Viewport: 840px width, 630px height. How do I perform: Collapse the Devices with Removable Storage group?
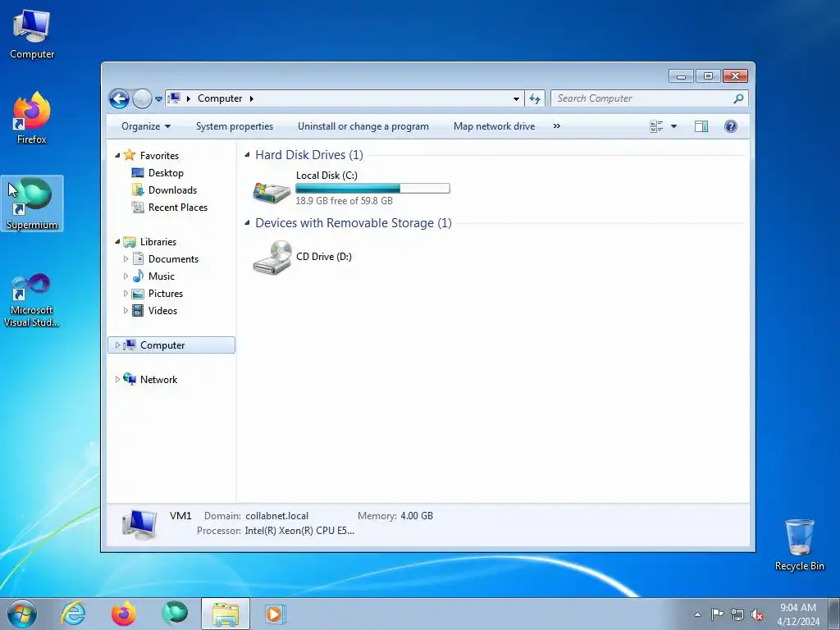(x=247, y=223)
